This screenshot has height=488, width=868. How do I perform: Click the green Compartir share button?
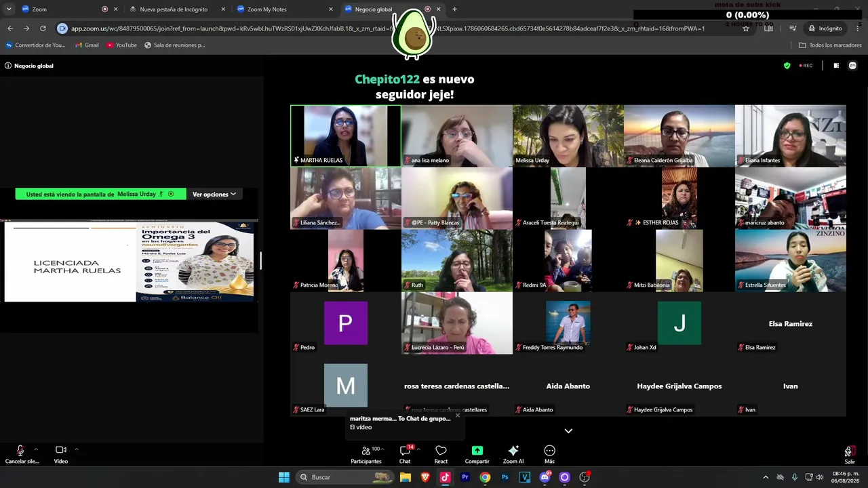477,454
